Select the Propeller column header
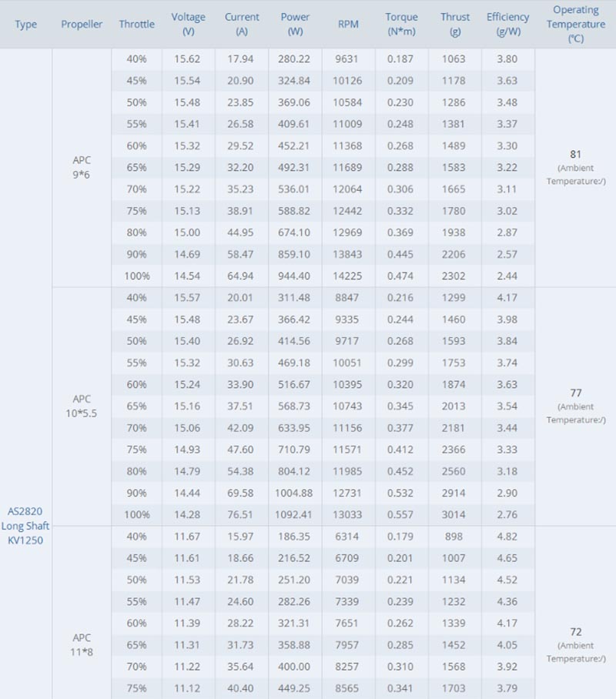Screen dimensions: 616x699 pos(82,25)
